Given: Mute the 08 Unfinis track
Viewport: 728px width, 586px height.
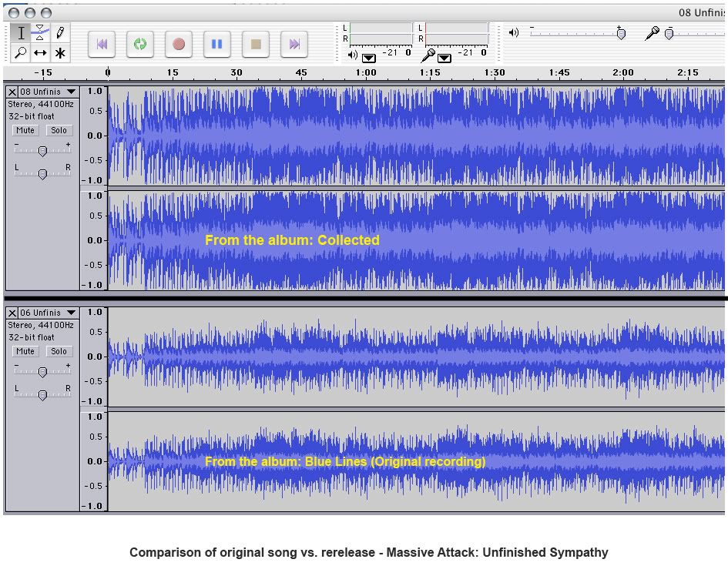Looking at the screenshot, I should click(25, 130).
